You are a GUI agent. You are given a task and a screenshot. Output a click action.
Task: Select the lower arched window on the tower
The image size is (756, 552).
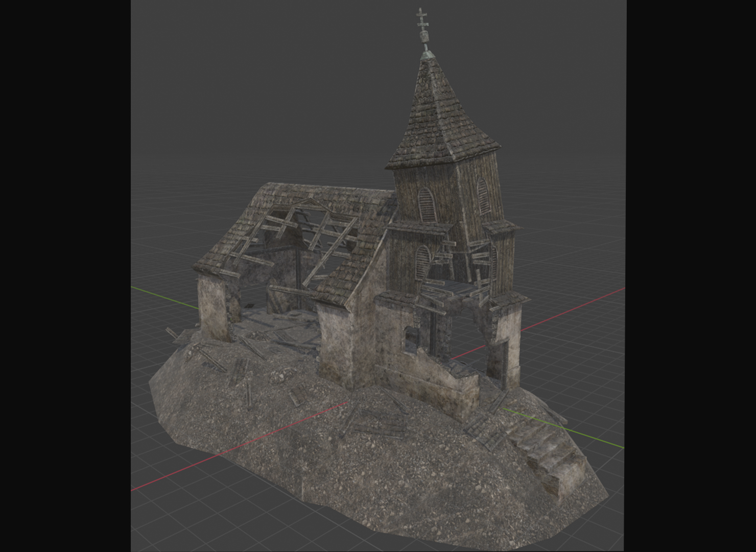(422, 262)
